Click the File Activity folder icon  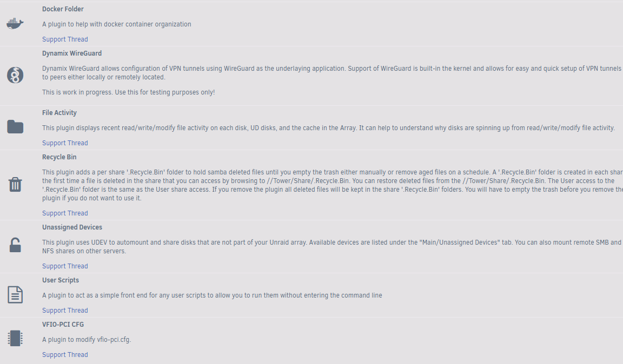coord(15,127)
